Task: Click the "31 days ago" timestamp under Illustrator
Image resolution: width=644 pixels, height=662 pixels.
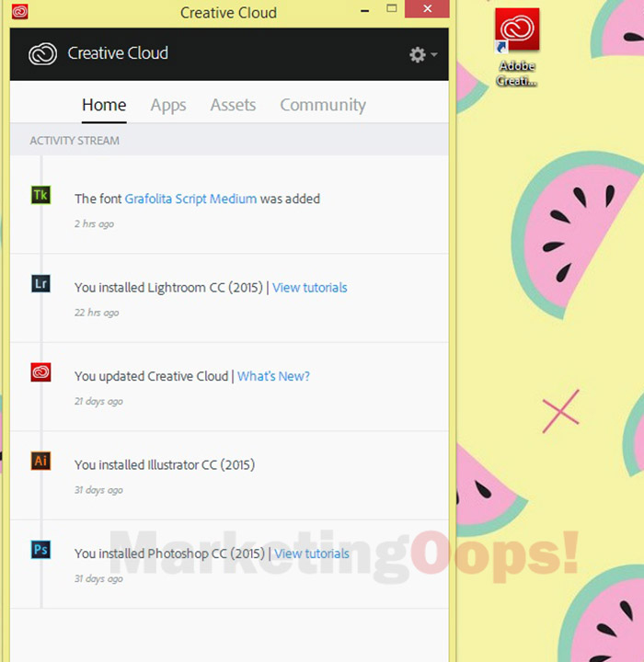Action: click(x=98, y=490)
